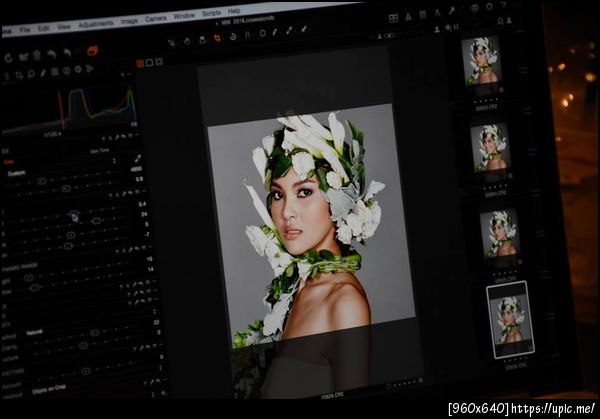600x419 pixels.
Task: Open the Adjustments menu
Action: pos(96,24)
